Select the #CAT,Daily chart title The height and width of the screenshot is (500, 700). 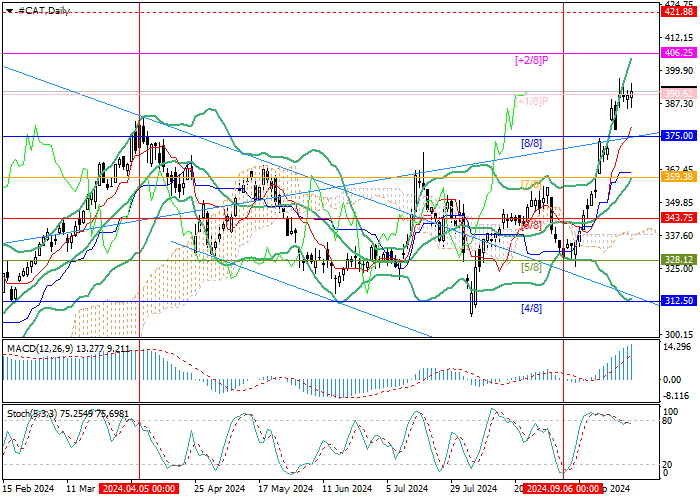click(44, 11)
